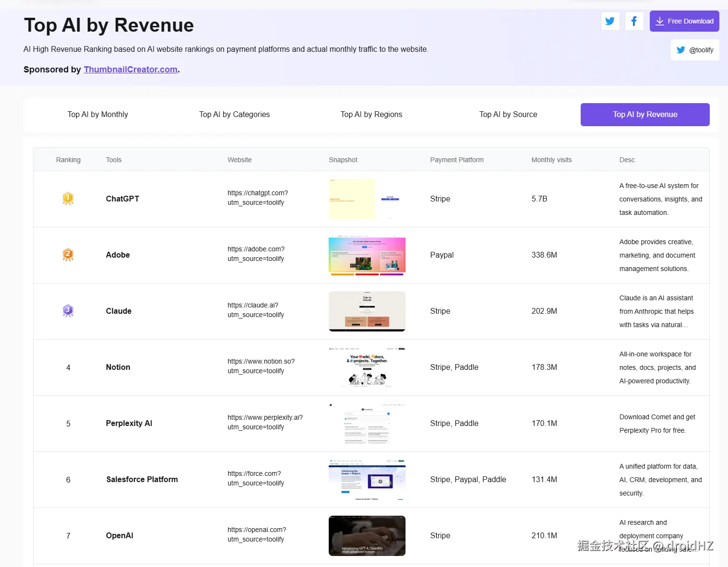Click the Twitter share icon
The height and width of the screenshot is (567, 728).
(610, 21)
